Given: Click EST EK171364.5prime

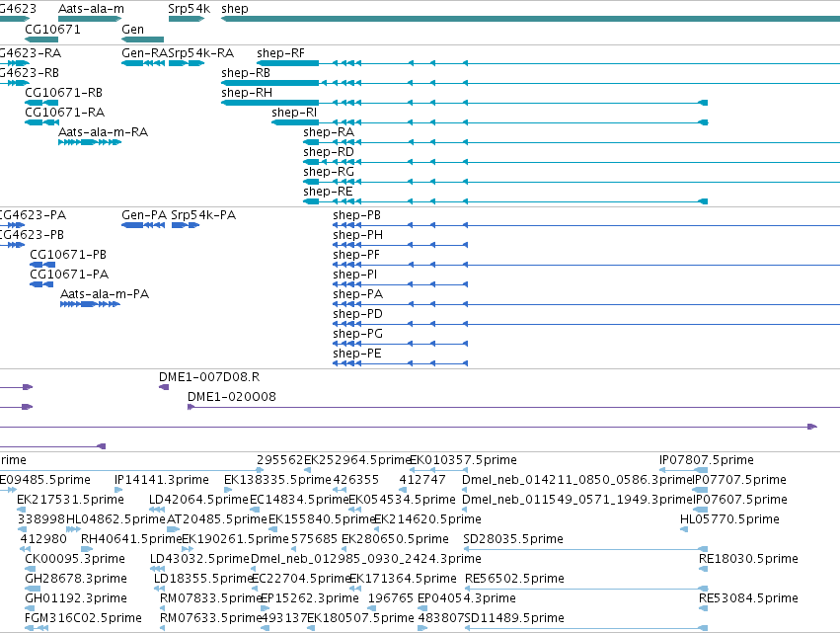Looking at the screenshot, I should point(403,579).
